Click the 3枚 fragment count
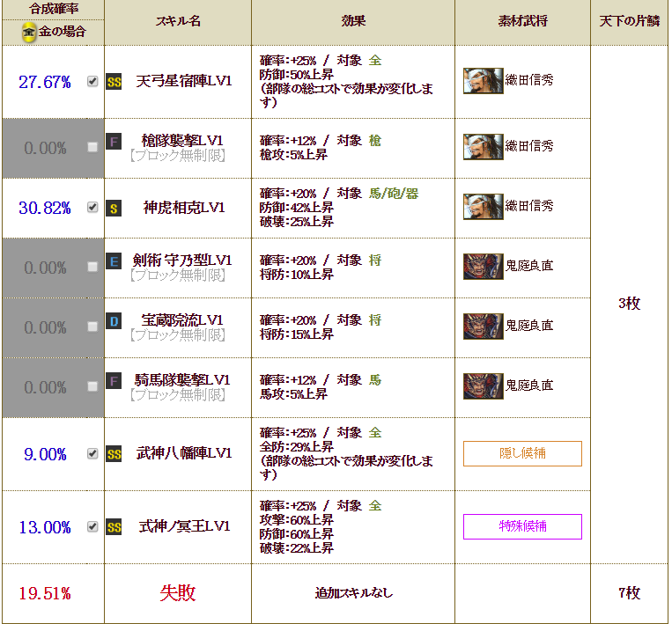The height and width of the screenshot is (624, 672). coord(629,304)
